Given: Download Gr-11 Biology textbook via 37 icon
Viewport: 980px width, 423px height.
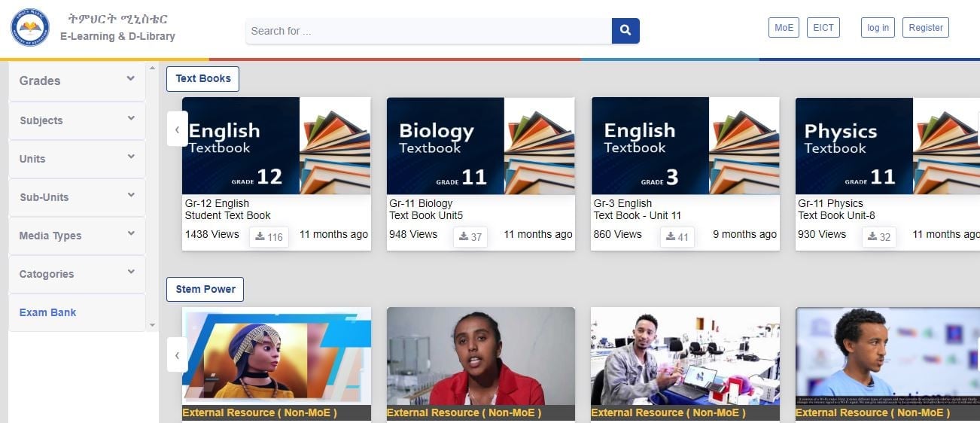Looking at the screenshot, I should (470, 237).
